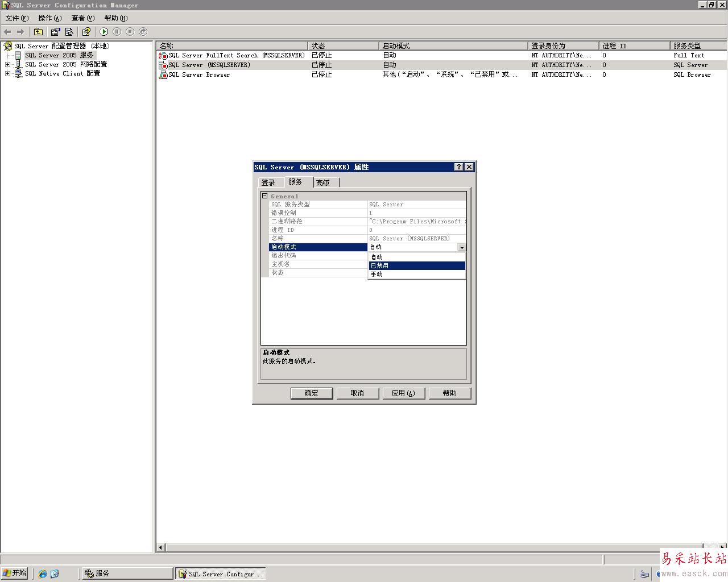This screenshot has width=728, height=582.
Task: Click the 退出代码 property row label
Action: coord(318,256)
